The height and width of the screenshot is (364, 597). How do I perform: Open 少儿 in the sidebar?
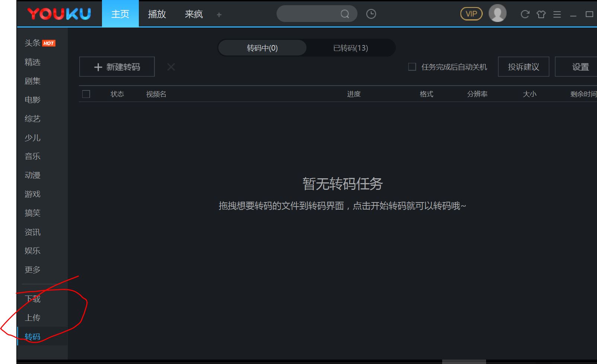pyautogui.click(x=32, y=137)
